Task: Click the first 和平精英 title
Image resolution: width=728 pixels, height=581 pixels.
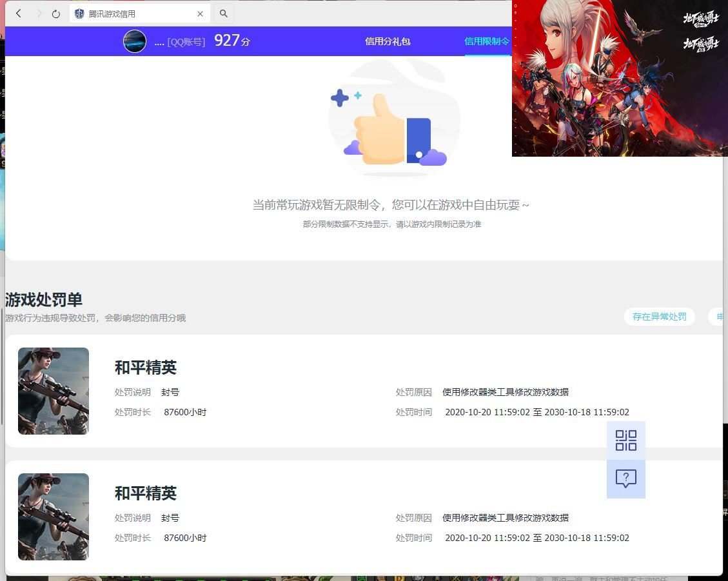Action: (146, 368)
